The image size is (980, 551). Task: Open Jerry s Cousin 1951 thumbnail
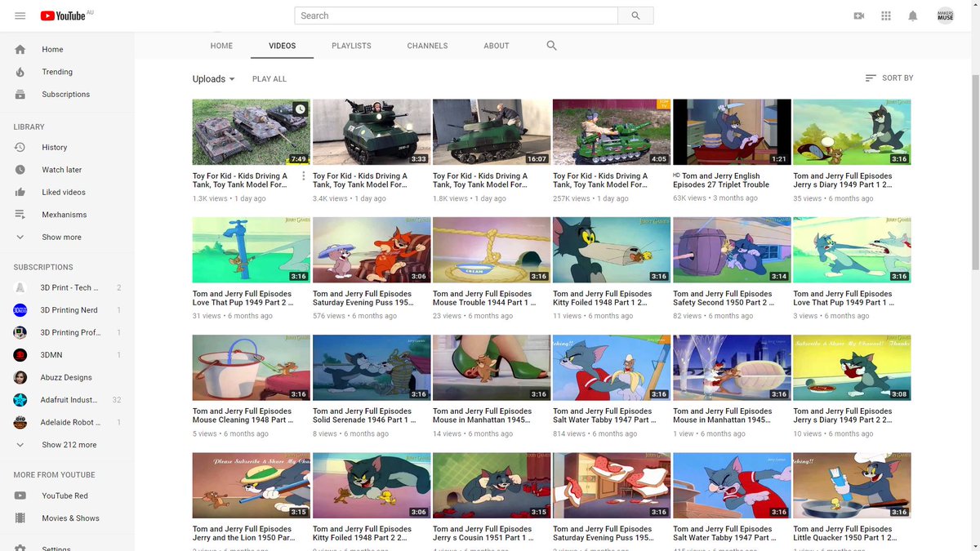point(492,485)
